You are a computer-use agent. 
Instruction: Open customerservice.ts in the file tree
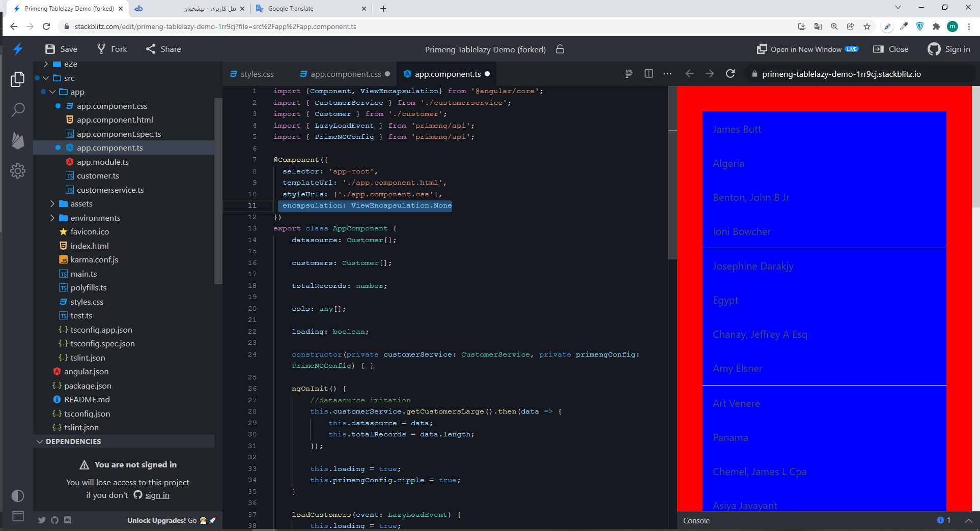(110, 190)
